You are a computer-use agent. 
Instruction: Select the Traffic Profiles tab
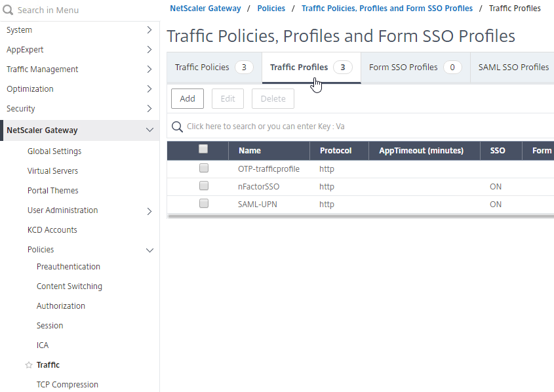pos(311,68)
